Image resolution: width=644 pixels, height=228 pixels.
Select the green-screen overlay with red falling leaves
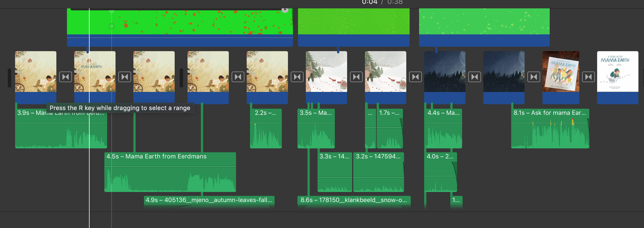(180, 27)
